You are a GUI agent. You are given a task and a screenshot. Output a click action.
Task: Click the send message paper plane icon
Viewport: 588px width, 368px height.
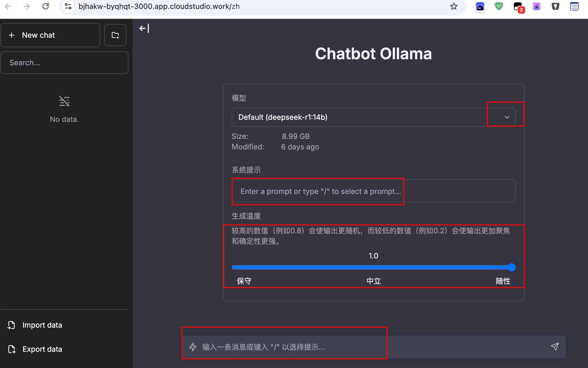(x=555, y=347)
